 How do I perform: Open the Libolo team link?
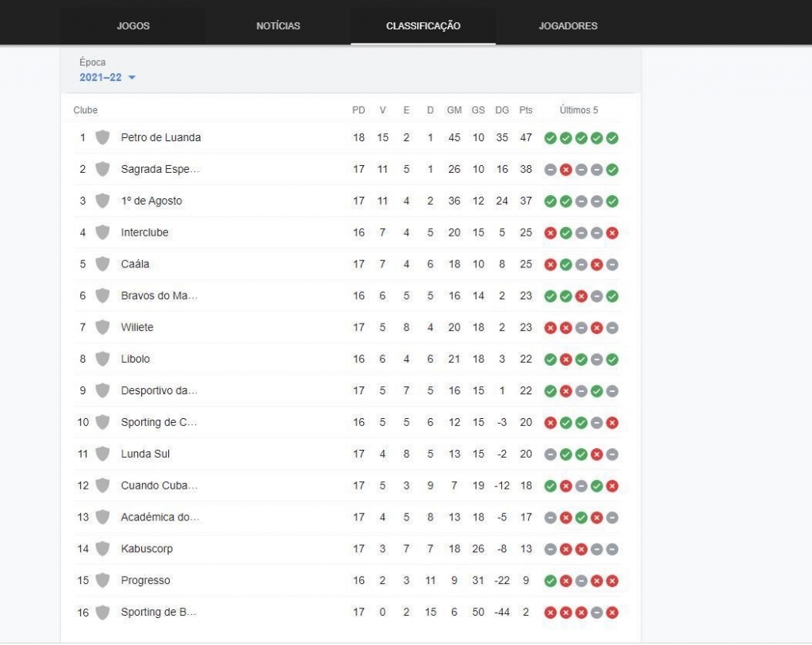(x=135, y=359)
